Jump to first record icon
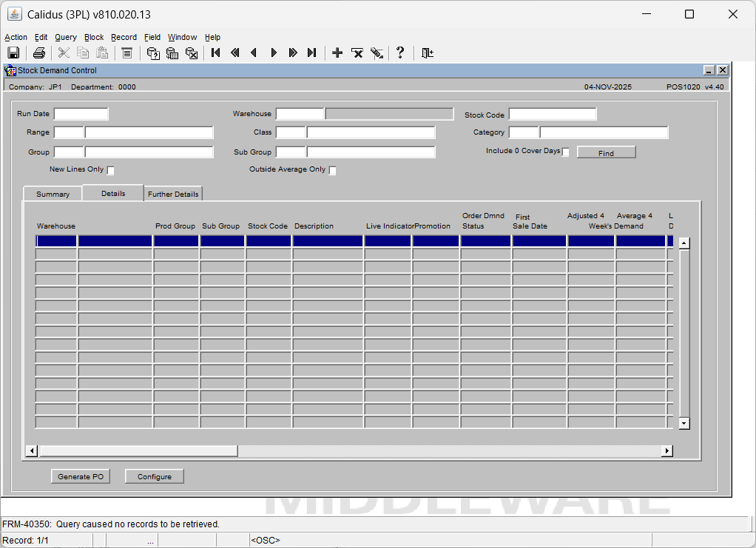 coord(215,53)
